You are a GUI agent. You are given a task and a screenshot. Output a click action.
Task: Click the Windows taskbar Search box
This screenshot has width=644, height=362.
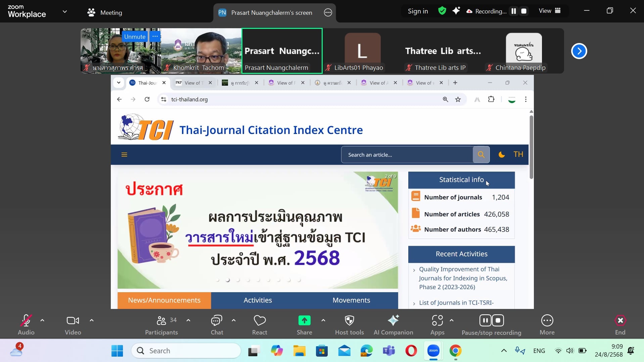(x=186, y=351)
